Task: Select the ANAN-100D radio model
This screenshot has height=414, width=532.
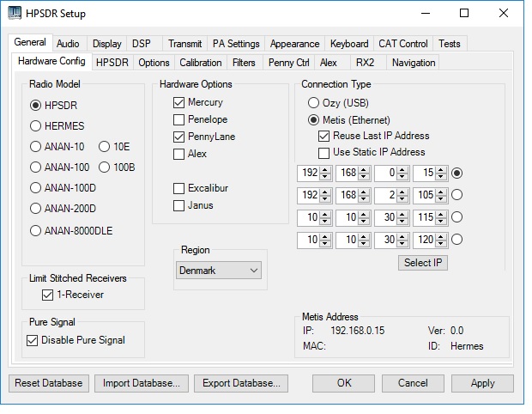Action: (63, 188)
